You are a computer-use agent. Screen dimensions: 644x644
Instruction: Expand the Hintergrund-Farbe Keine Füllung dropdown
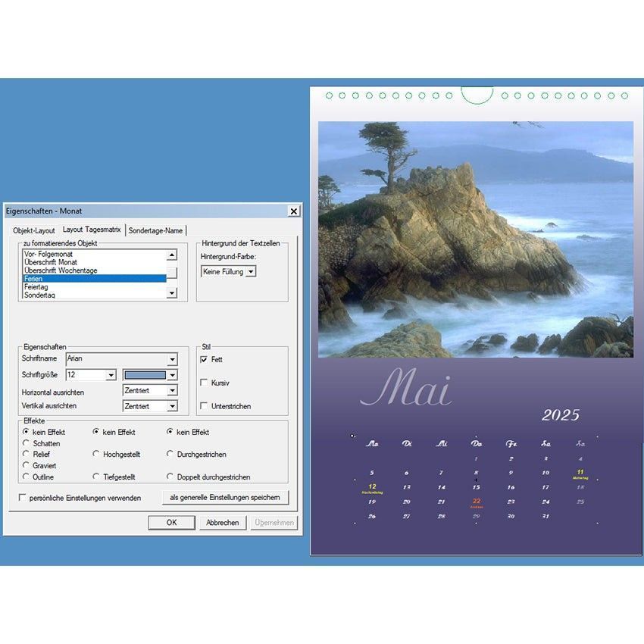(x=251, y=271)
